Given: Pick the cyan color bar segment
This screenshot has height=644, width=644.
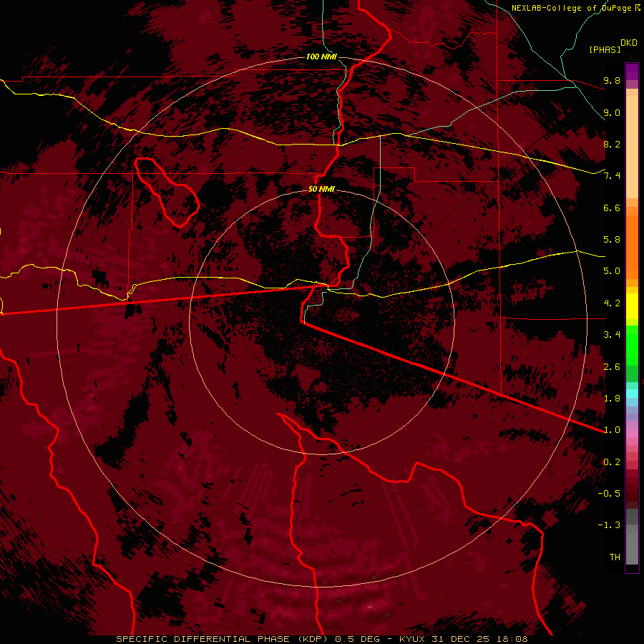Looking at the screenshot, I should coord(632,393).
